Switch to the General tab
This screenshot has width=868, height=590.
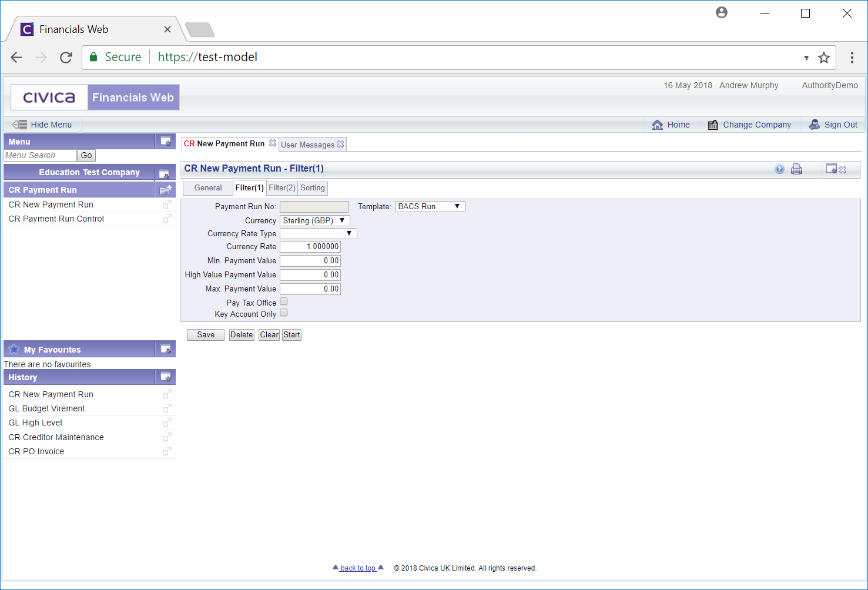[208, 188]
